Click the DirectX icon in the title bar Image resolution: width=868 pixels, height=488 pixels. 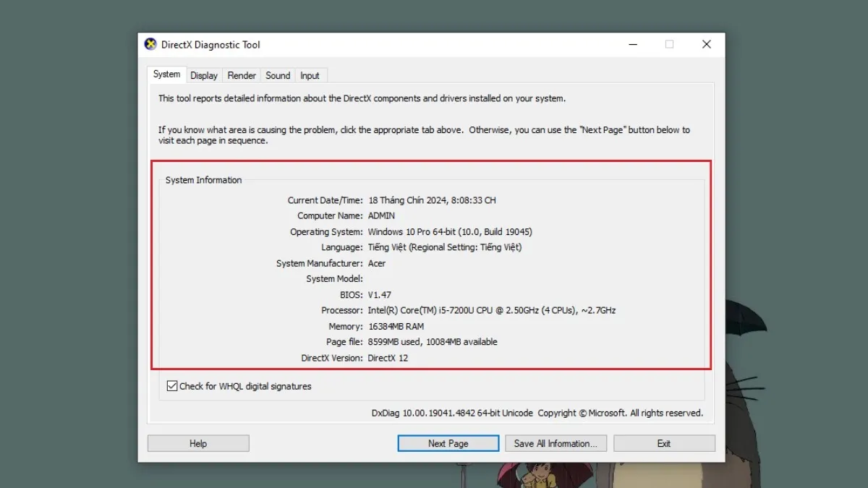click(150, 45)
